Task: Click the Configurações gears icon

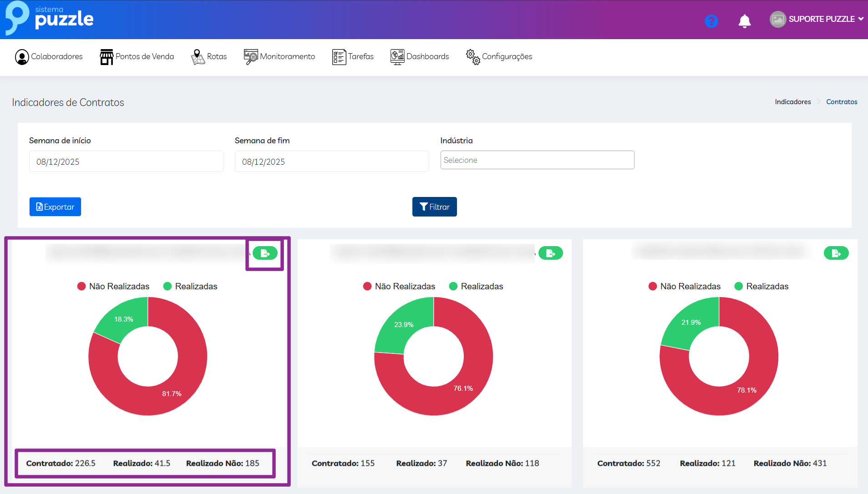Action: pos(473,57)
